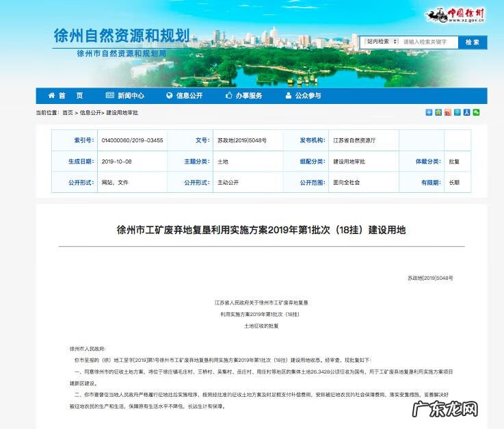The image size is (504, 429).
Task: Select 主动公开 table value
Action: pos(228,182)
